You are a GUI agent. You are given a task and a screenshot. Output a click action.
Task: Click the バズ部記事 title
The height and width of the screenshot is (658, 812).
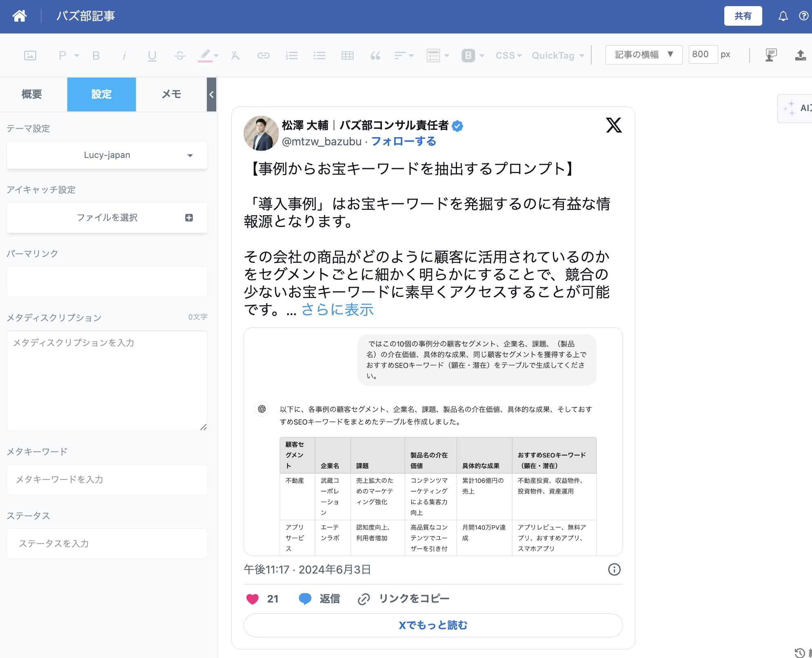click(x=85, y=16)
